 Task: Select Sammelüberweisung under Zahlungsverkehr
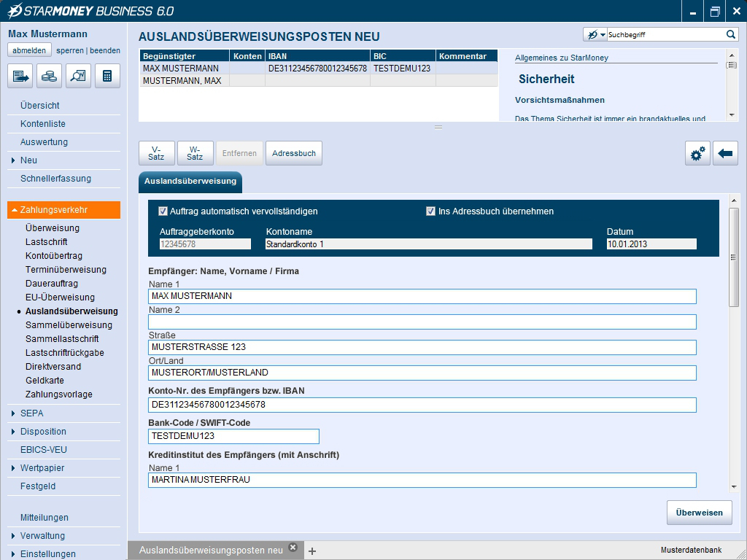click(69, 325)
